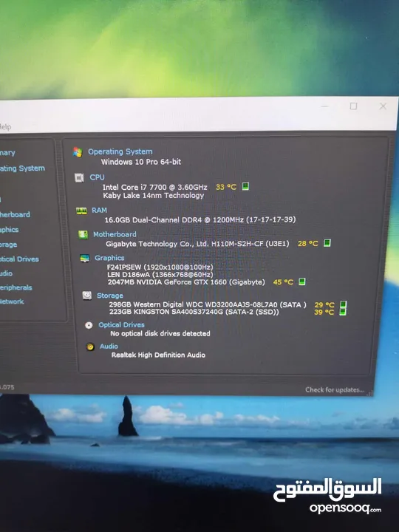Viewport: 399px width, 532px height.
Task: Open the CPU section heading
Action: pos(97,177)
